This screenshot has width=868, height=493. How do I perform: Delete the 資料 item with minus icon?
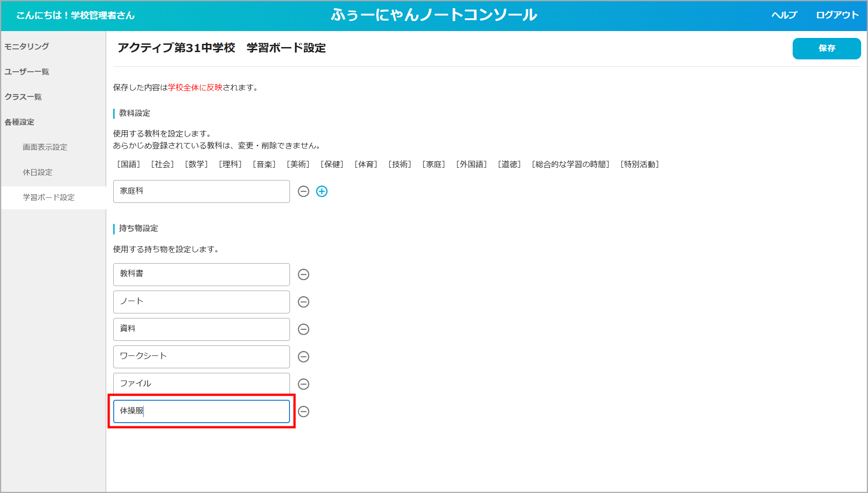(x=304, y=329)
